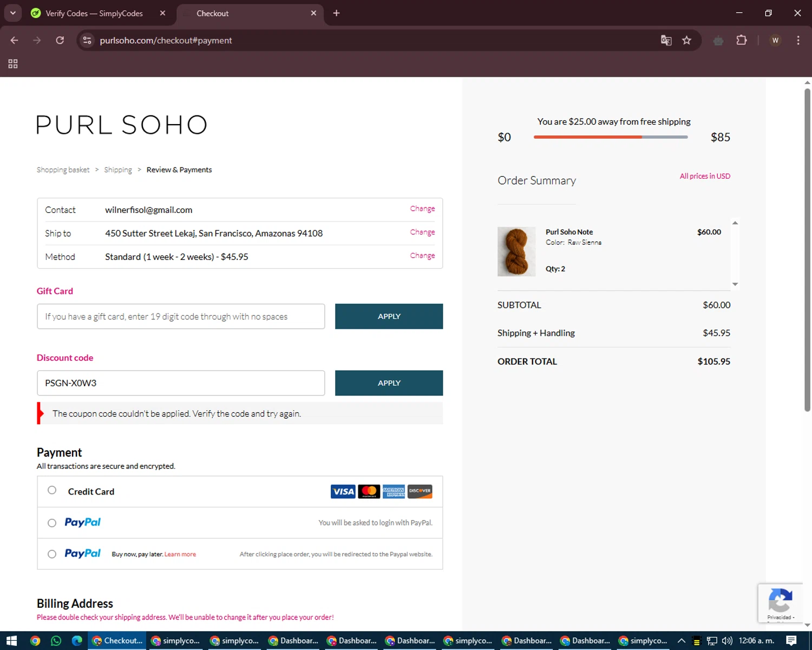Image resolution: width=812 pixels, height=650 pixels.
Task: Click the Purl Soho Note product name
Action: (x=569, y=232)
